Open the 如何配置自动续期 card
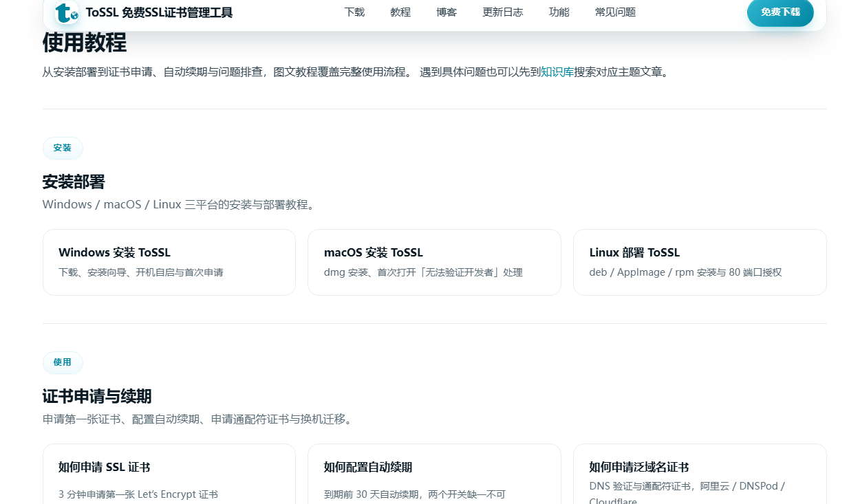Screen dimensions: 858x504 (x=434, y=474)
